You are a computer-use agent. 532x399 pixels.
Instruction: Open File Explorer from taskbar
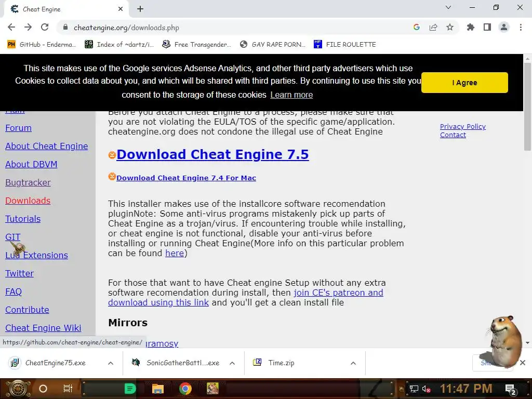coord(158,389)
